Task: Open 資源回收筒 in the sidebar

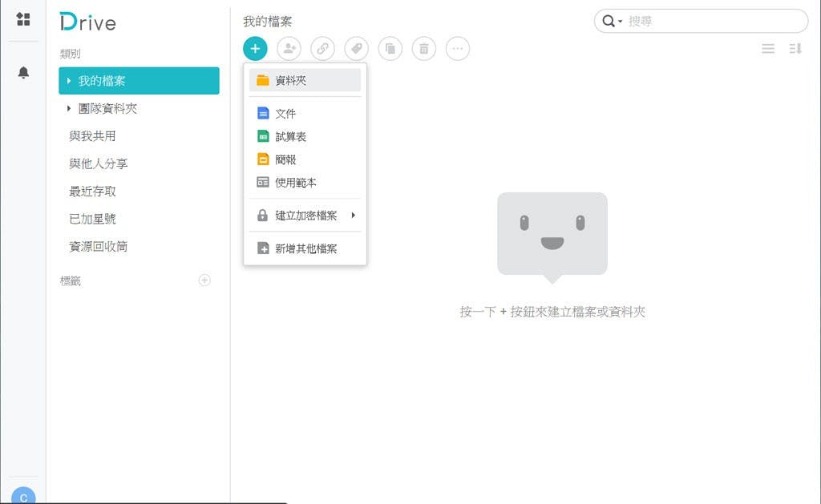Action: 99,247
